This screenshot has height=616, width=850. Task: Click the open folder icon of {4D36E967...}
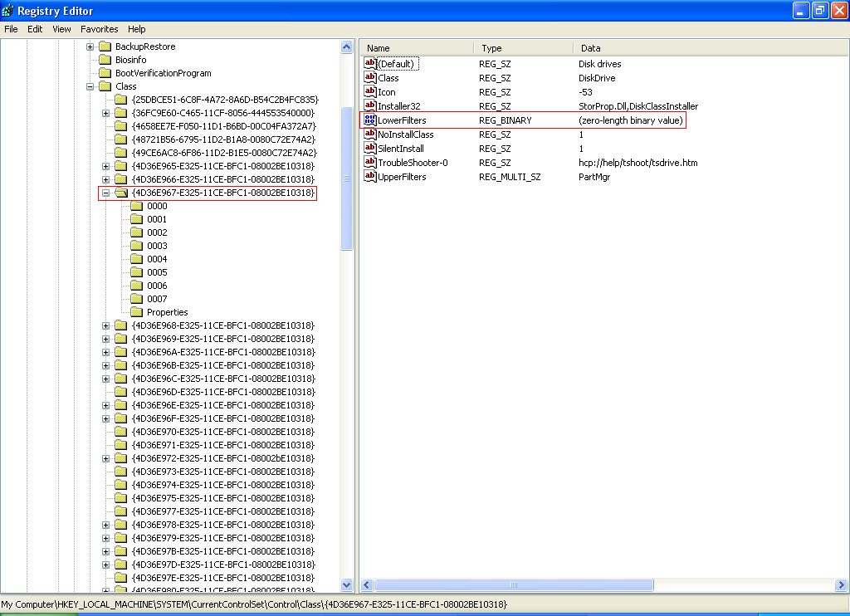click(121, 193)
